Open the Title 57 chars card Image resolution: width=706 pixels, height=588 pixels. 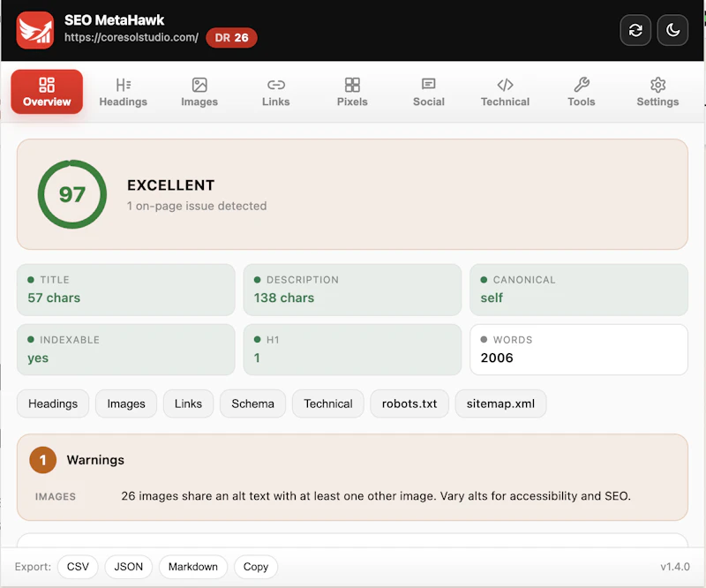(x=126, y=290)
